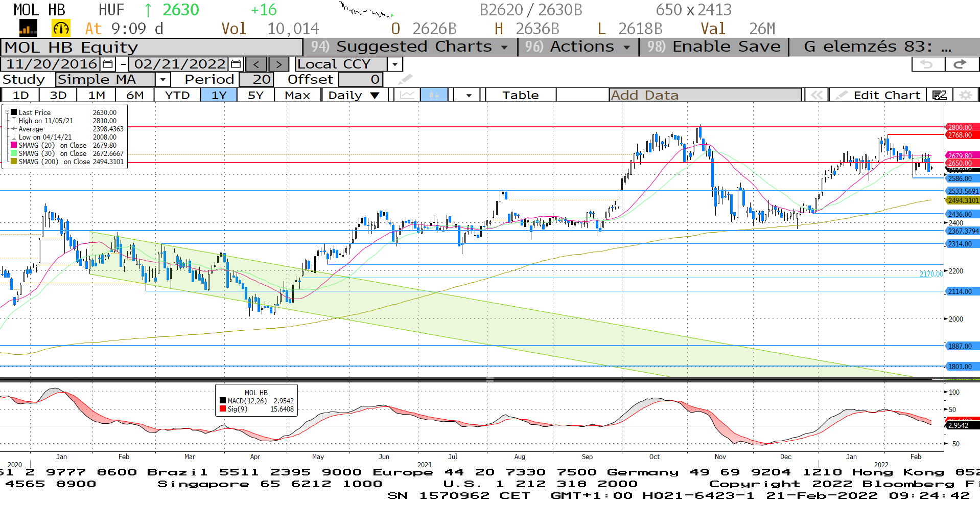
Task: Click the orange bar chart icon near MOL HB
Action: tap(28, 28)
